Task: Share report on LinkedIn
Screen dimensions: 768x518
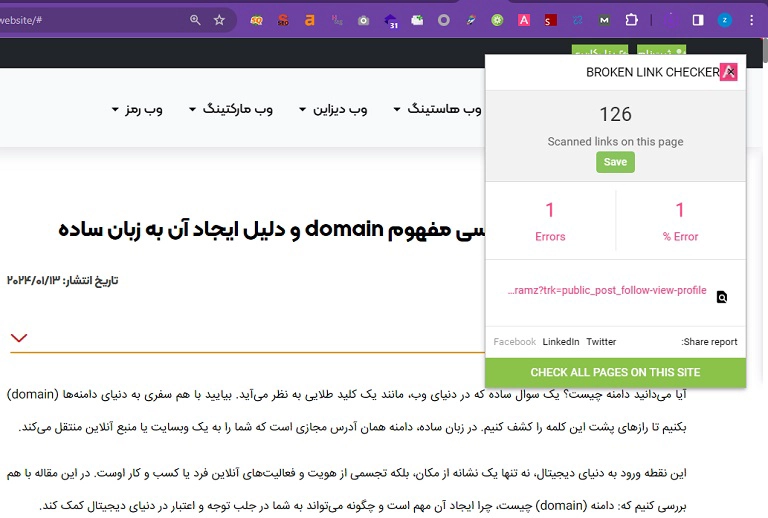Action: click(560, 342)
